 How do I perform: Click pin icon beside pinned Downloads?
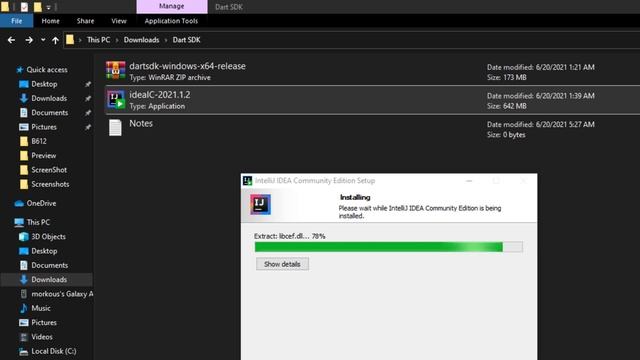[x=88, y=98]
